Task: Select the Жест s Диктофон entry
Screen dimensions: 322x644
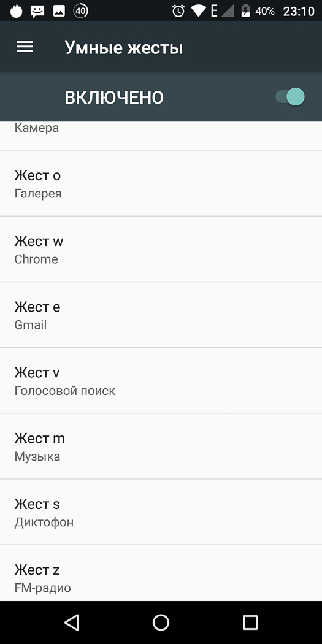Action: (161, 512)
